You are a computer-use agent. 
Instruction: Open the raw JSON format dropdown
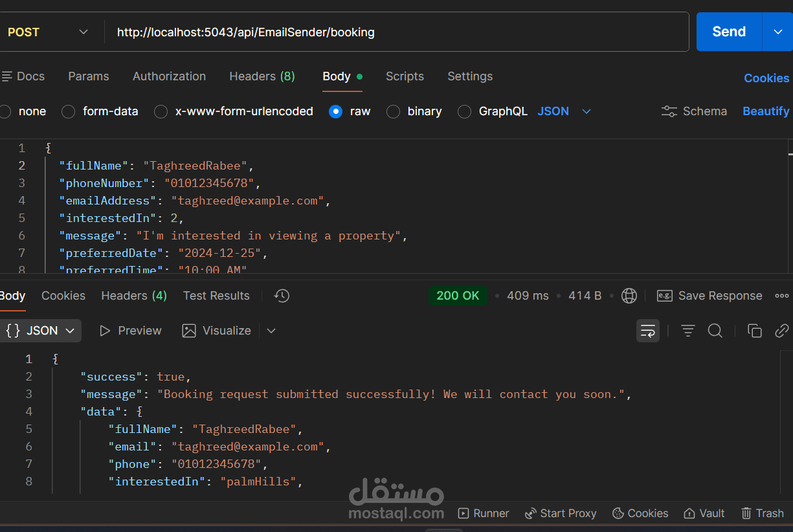(564, 111)
